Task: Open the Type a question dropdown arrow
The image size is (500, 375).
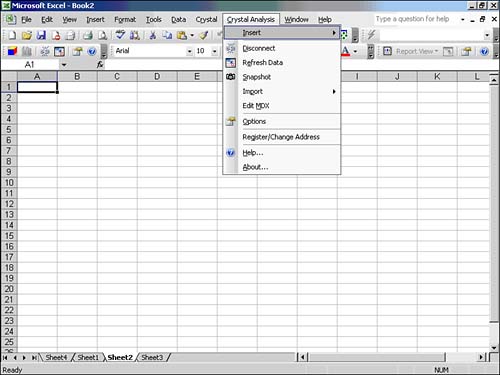Action: coord(463,19)
